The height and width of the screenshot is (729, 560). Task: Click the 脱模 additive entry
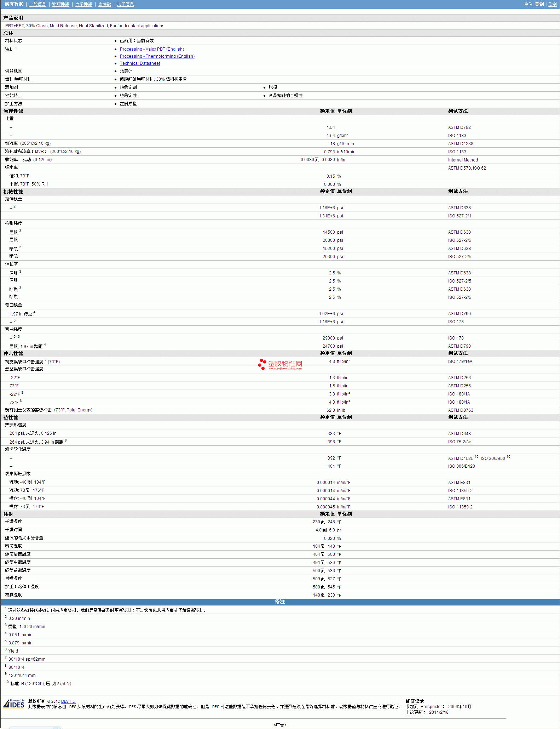pos(273,87)
